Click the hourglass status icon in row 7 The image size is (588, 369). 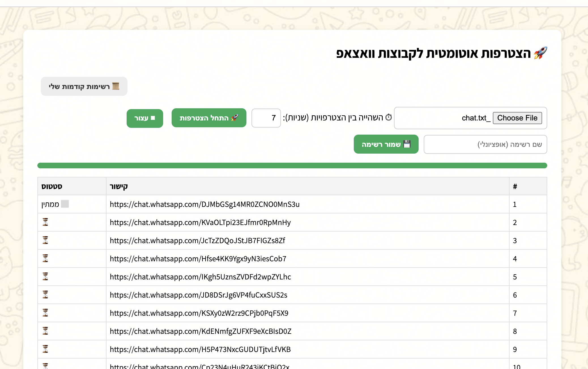point(45,313)
